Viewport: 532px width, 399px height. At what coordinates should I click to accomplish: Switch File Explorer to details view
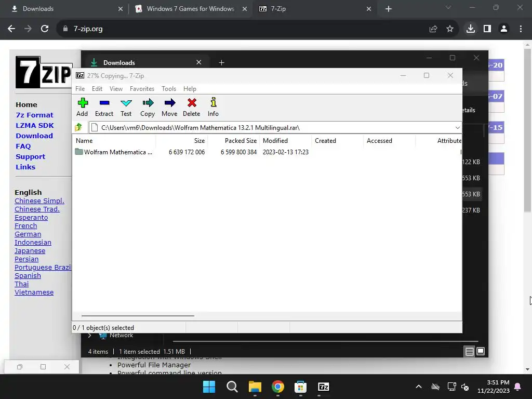tap(469, 352)
